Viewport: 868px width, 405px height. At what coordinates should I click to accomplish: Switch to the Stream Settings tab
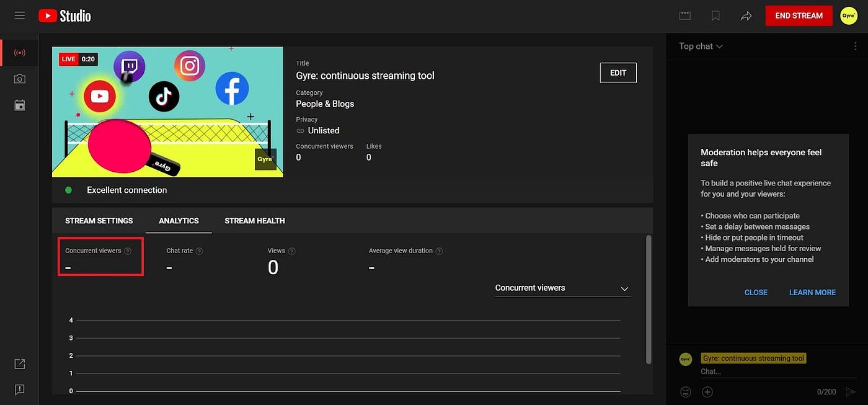pyautogui.click(x=99, y=221)
